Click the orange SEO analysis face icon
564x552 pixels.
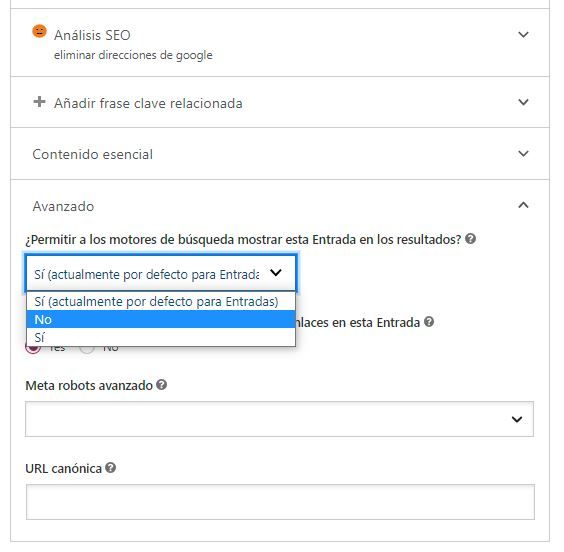tap(39, 31)
